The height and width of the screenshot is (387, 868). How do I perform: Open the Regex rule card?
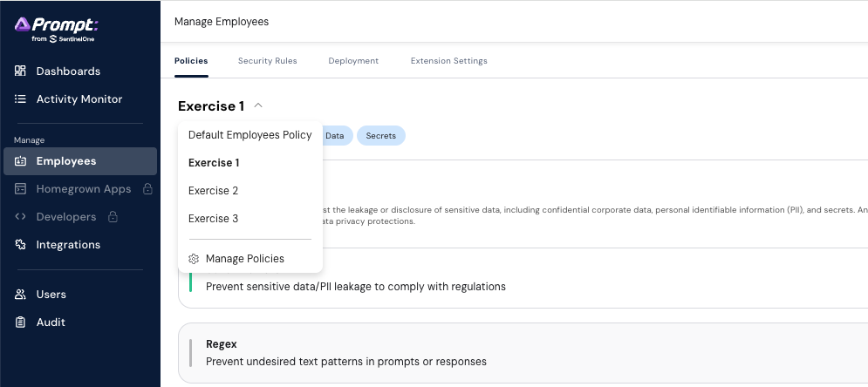point(523,353)
